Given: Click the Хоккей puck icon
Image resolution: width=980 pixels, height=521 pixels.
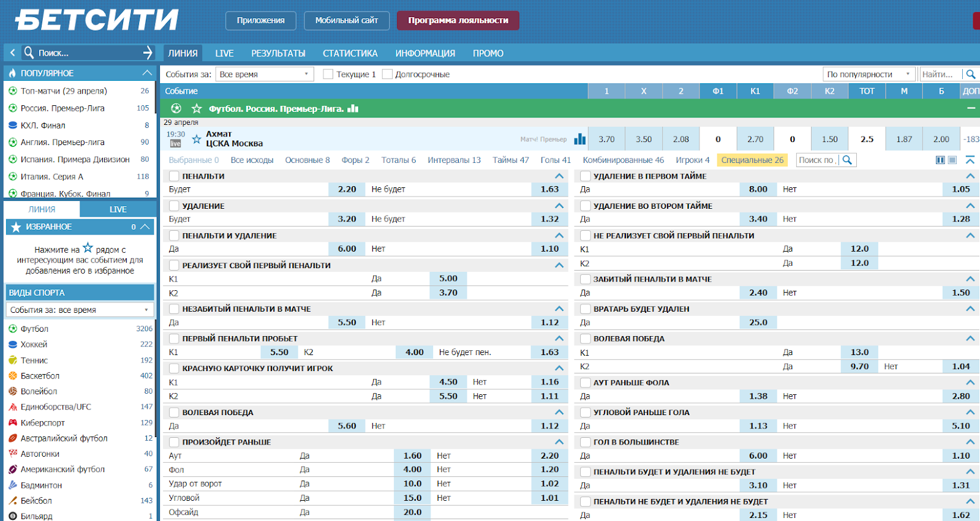Looking at the screenshot, I should 13,344.
